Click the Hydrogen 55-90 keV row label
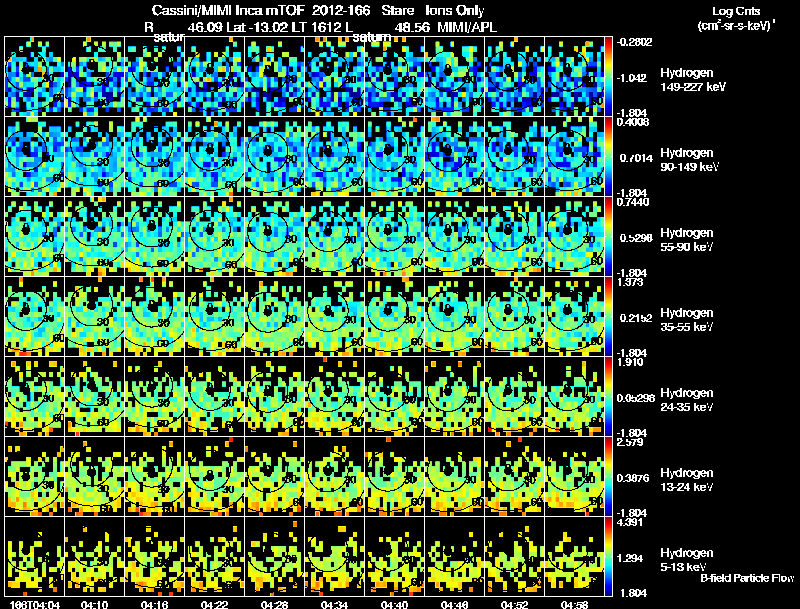Screen dimensions: 800x609 (x=687, y=240)
